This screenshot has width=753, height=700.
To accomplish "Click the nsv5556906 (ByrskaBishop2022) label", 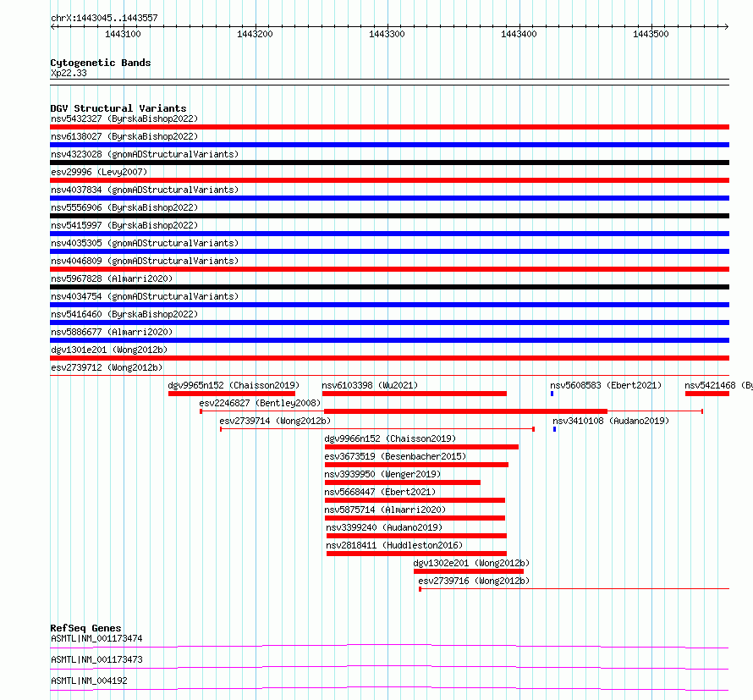I will pos(124,207).
